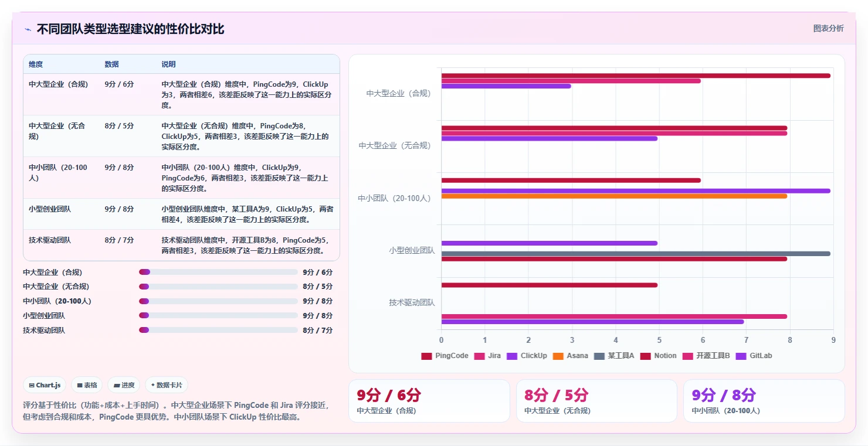The image size is (868, 446).
Task: Select the 数据卡片 chip
Action: [167, 385]
